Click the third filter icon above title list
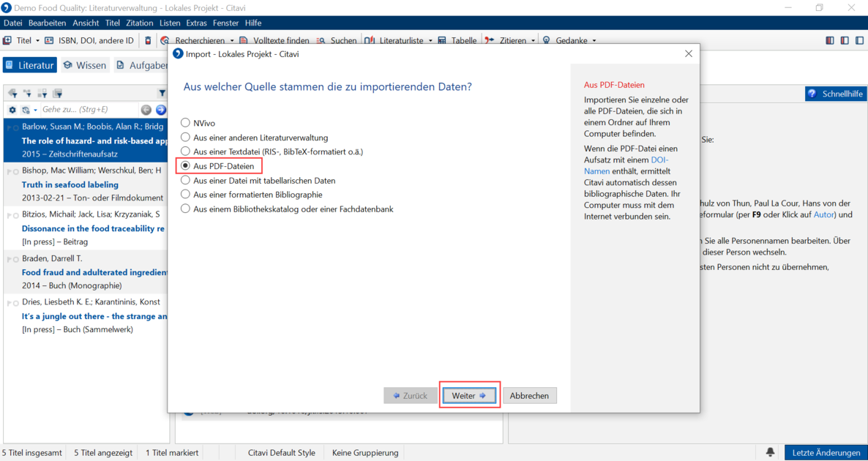This screenshot has width=868, height=461. (x=42, y=94)
